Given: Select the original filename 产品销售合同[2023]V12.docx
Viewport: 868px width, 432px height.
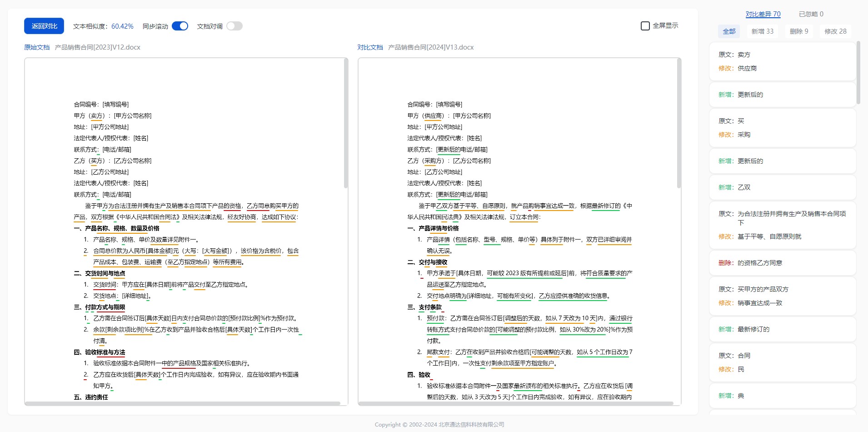Looking at the screenshot, I should [98, 47].
